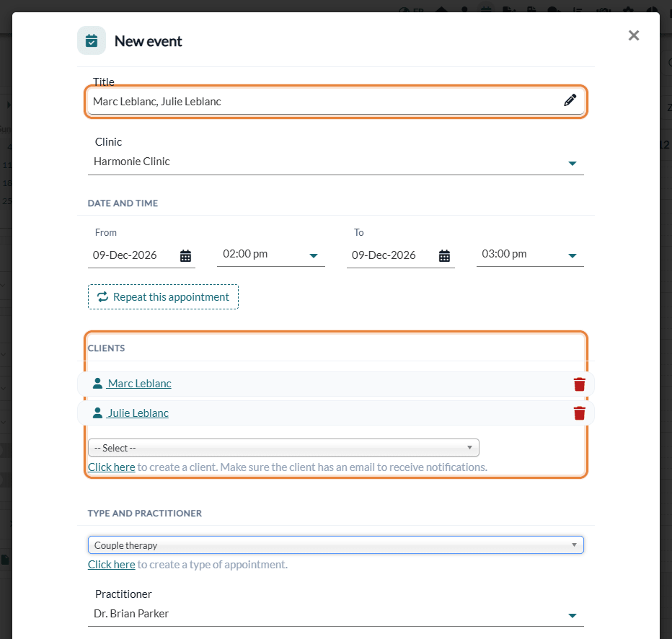Remove Julie Leblanc using the trash icon
672x639 pixels.
click(x=580, y=413)
